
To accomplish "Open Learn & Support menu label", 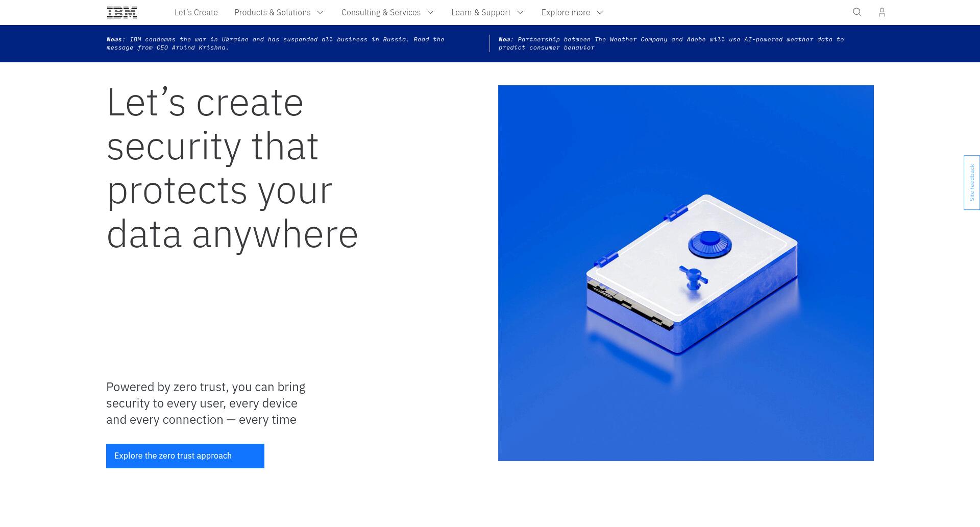I will point(481,12).
